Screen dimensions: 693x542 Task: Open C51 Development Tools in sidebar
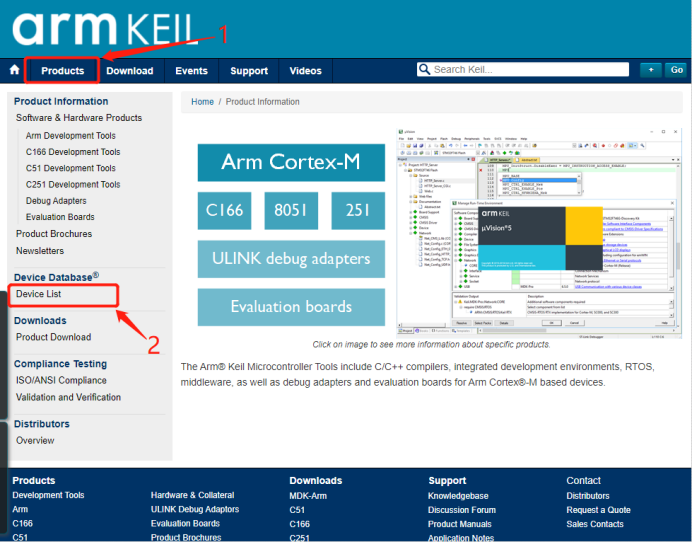point(71,168)
